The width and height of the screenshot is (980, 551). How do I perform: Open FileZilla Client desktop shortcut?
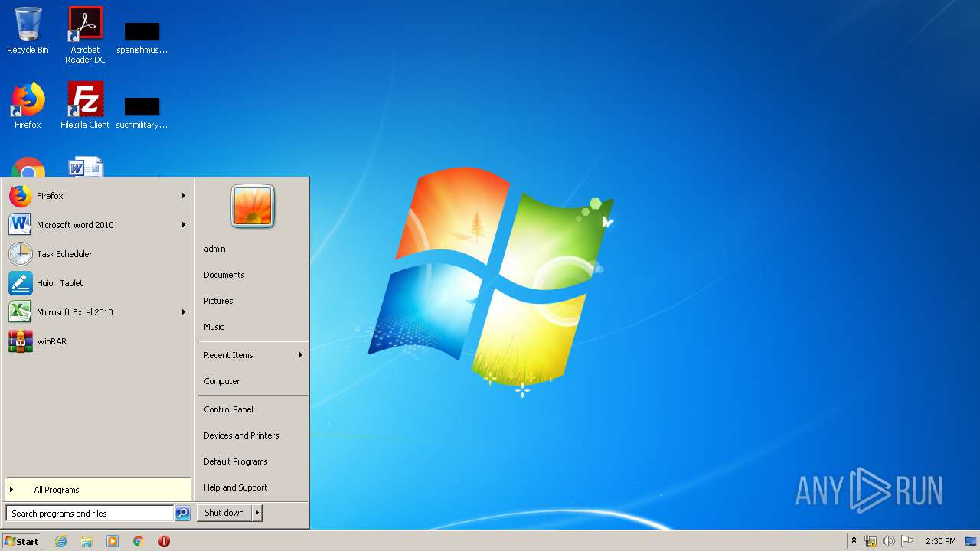coord(85,106)
